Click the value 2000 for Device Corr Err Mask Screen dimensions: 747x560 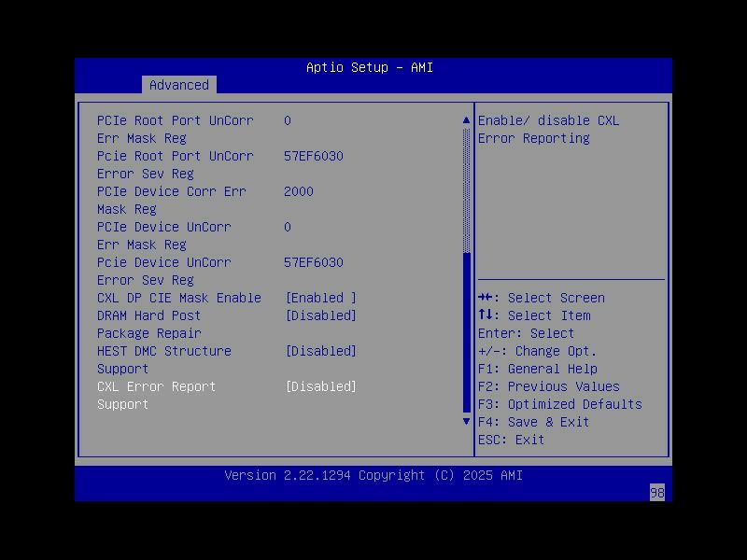click(299, 191)
